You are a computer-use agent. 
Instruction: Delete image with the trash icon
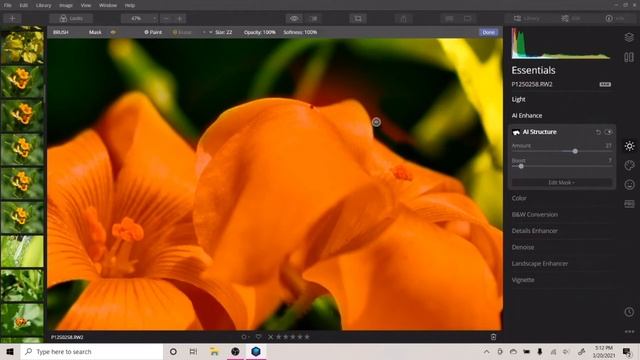[x=493, y=337]
